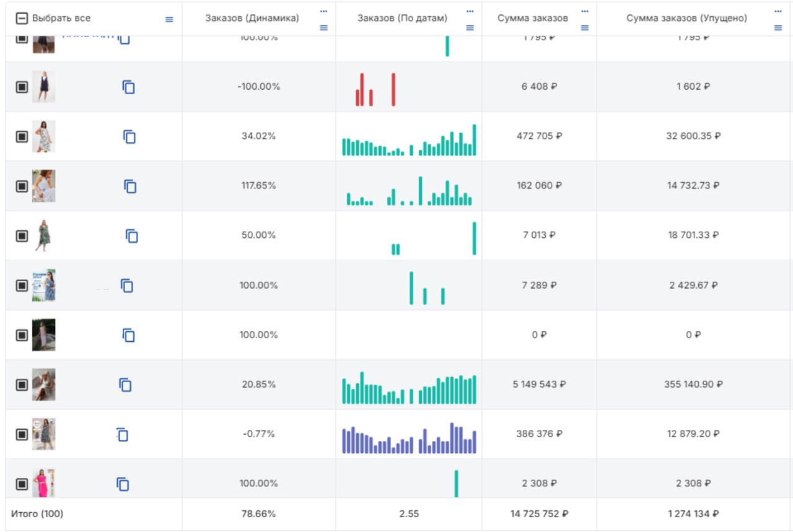Open product thumbnail in the 20.85% row
This screenshot has width=793, height=532.
point(43,385)
